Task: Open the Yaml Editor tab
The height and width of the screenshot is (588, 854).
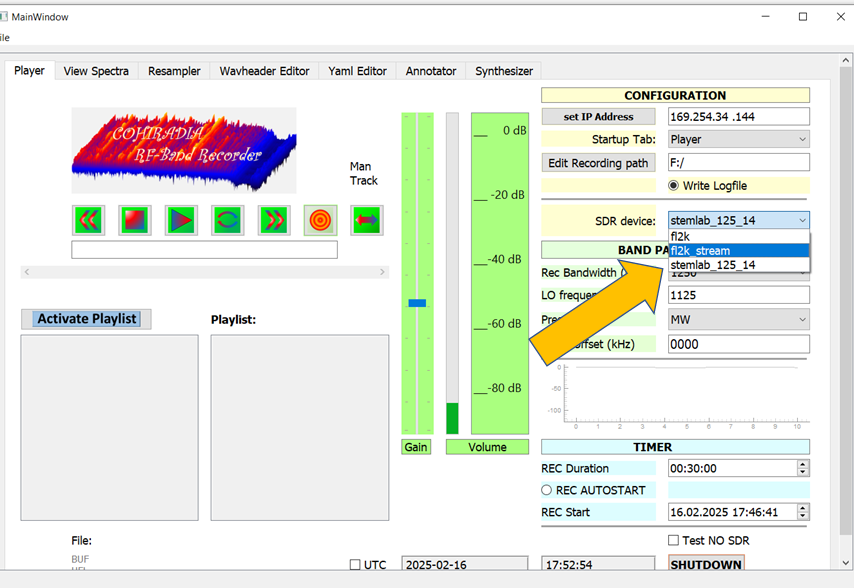Action: click(x=357, y=71)
